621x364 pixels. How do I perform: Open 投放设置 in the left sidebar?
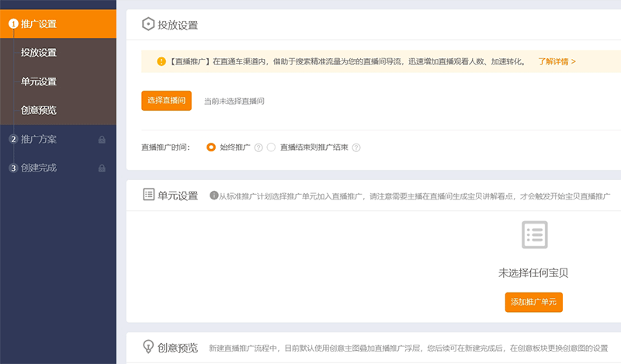(x=39, y=53)
